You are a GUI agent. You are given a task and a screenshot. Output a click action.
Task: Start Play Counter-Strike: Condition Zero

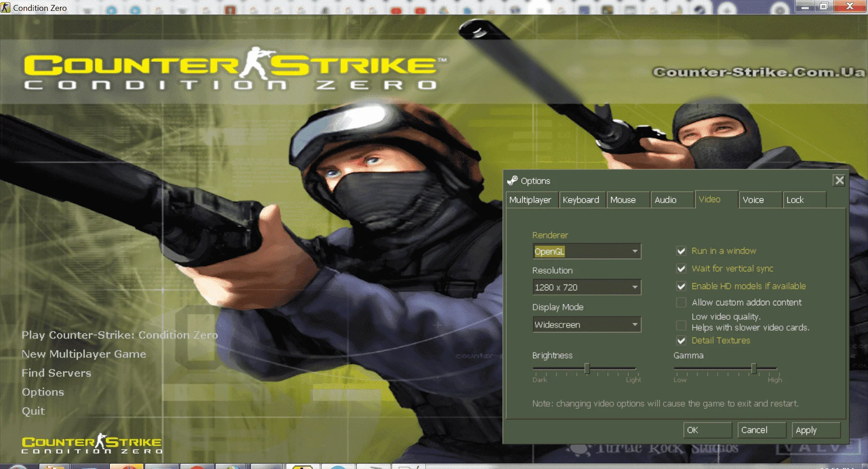(x=120, y=335)
